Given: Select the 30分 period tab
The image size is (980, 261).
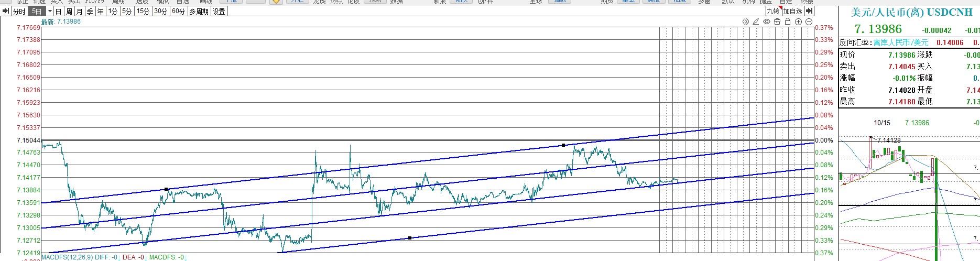Looking at the screenshot, I should coord(161,11).
